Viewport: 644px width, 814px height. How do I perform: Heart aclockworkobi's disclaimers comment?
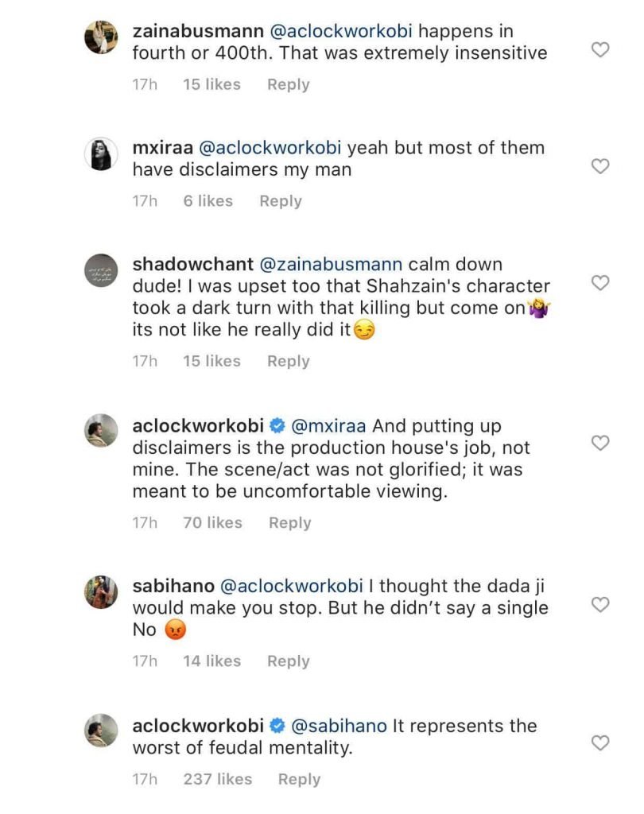coord(601,443)
